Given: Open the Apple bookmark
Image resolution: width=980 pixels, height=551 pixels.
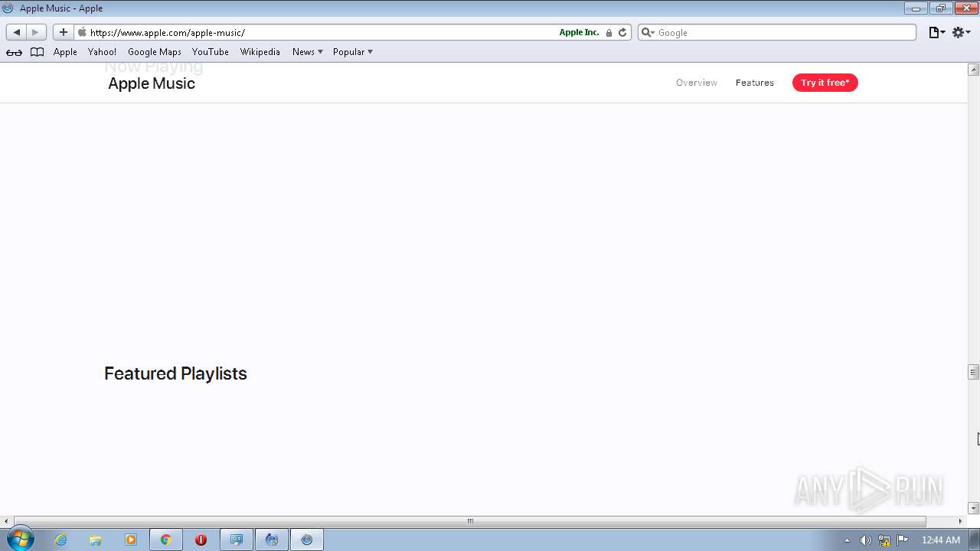Looking at the screenshot, I should click(65, 52).
